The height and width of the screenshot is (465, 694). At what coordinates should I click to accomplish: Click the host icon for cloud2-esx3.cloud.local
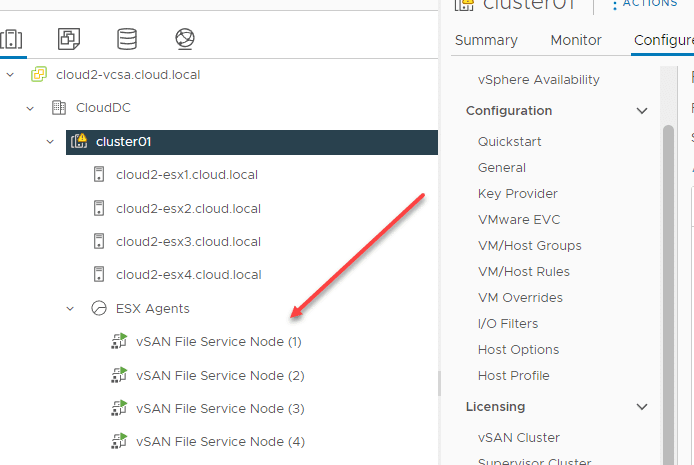pyautogui.click(x=99, y=241)
